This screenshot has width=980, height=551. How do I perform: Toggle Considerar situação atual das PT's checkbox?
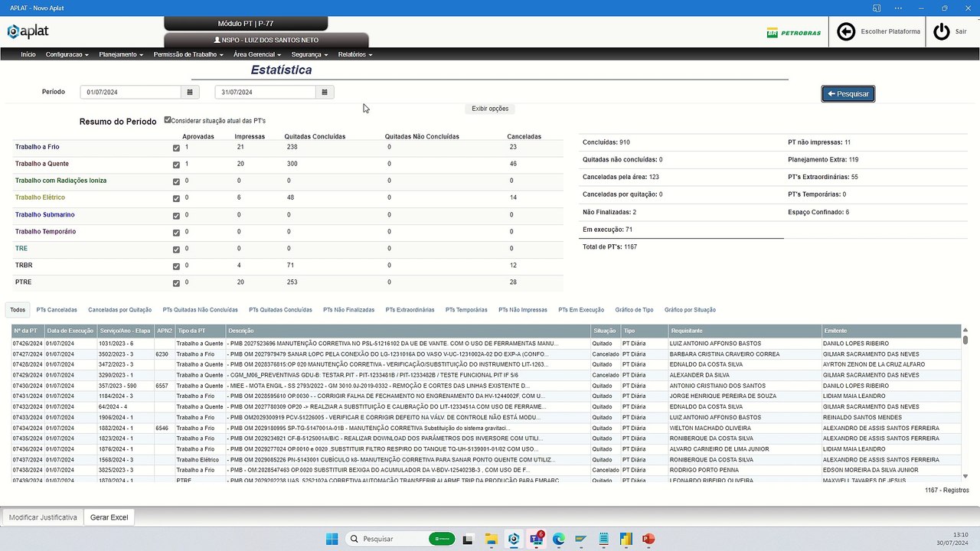click(168, 120)
